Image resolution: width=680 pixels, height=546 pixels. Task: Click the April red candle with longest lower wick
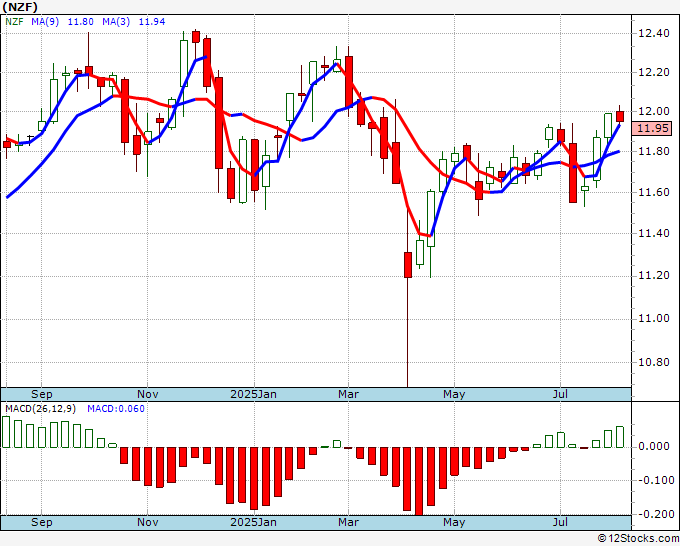408,265
